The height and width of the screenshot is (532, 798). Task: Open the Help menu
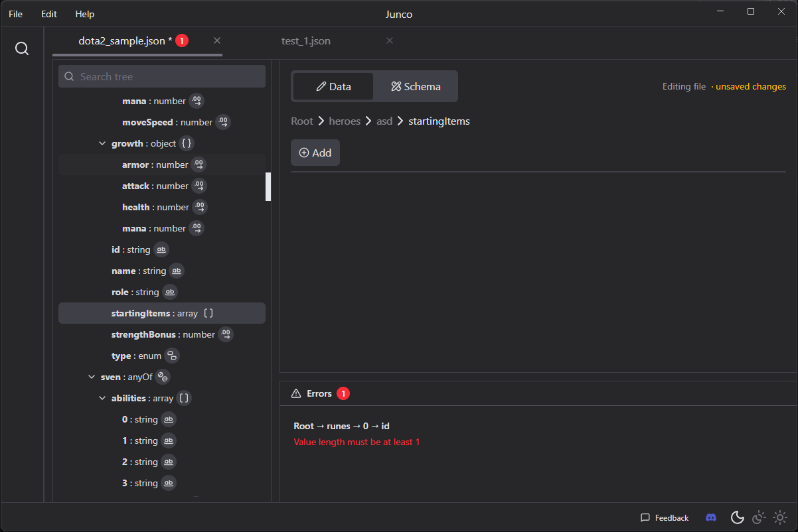85,14
